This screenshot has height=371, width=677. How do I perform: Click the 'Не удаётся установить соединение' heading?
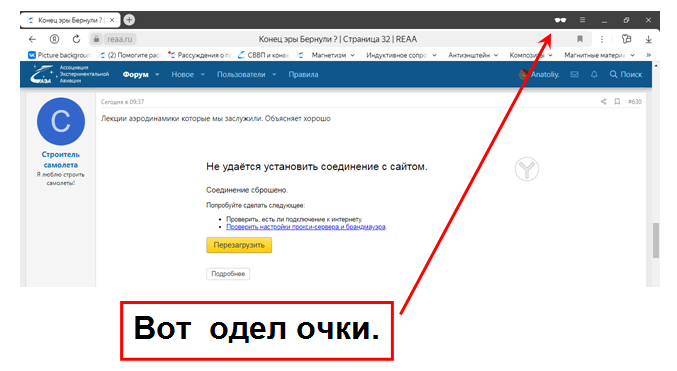[316, 167]
